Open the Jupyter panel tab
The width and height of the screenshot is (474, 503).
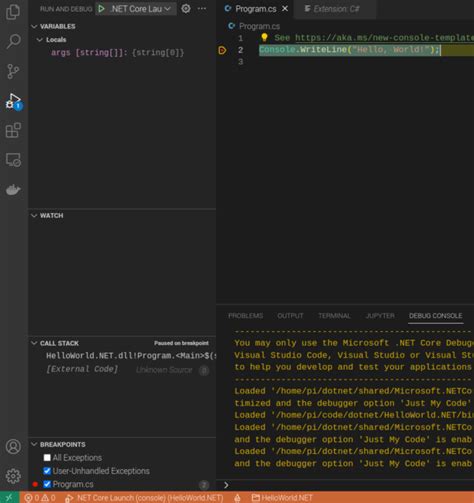point(380,316)
